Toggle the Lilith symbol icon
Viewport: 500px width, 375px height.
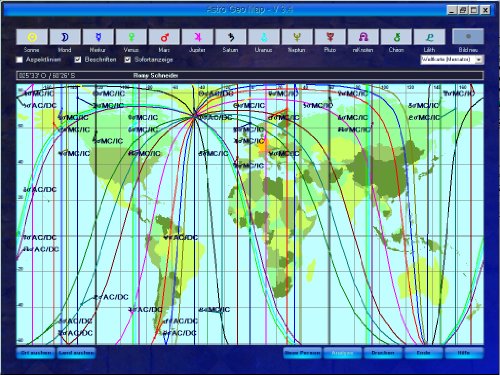[429, 37]
